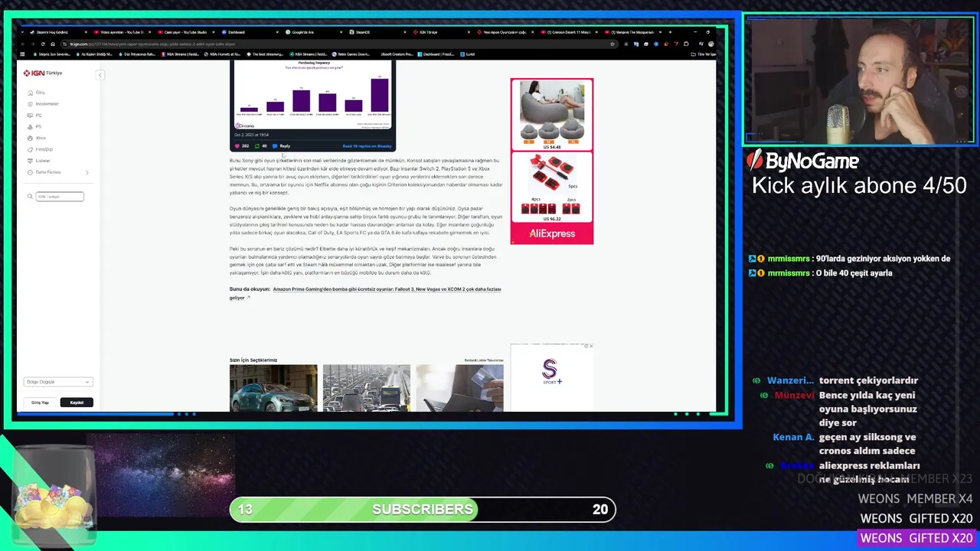
Task: Bookmark this page with the star icon
Action: pyautogui.click(x=612, y=44)
